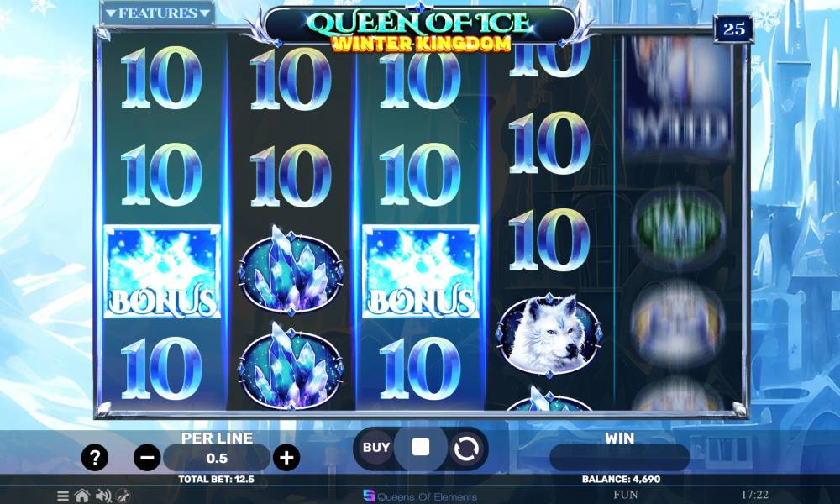
Task: Open the help question mark button
Action: pyautogui.click(x=95, y=458)
